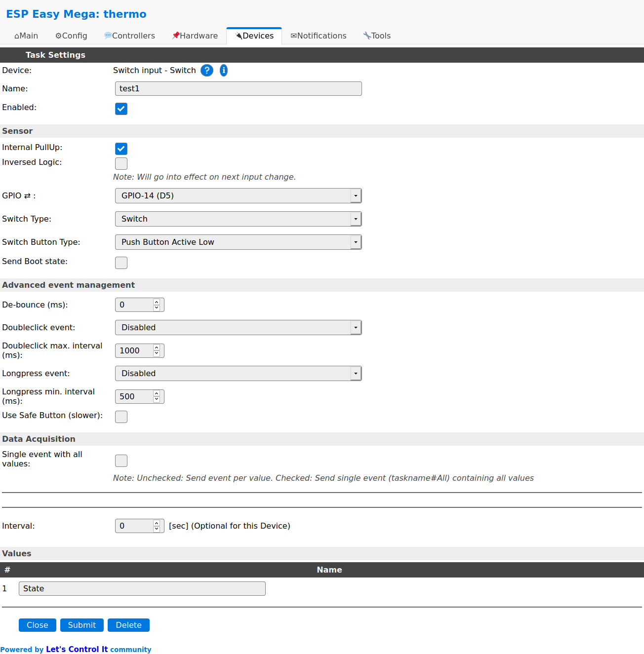Viewport: 644px width, 654px height.
Task: Open the Switch Type dropdown
Action: (x=239, y=219)
